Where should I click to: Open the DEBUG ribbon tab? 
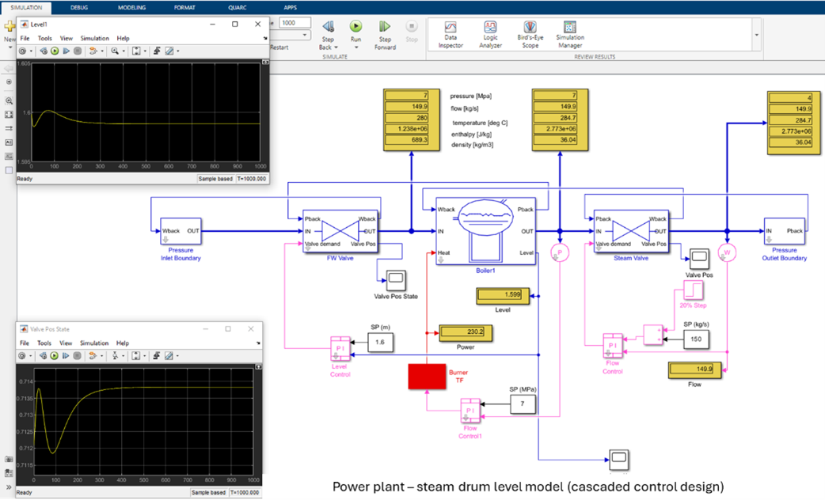(79, 6)
